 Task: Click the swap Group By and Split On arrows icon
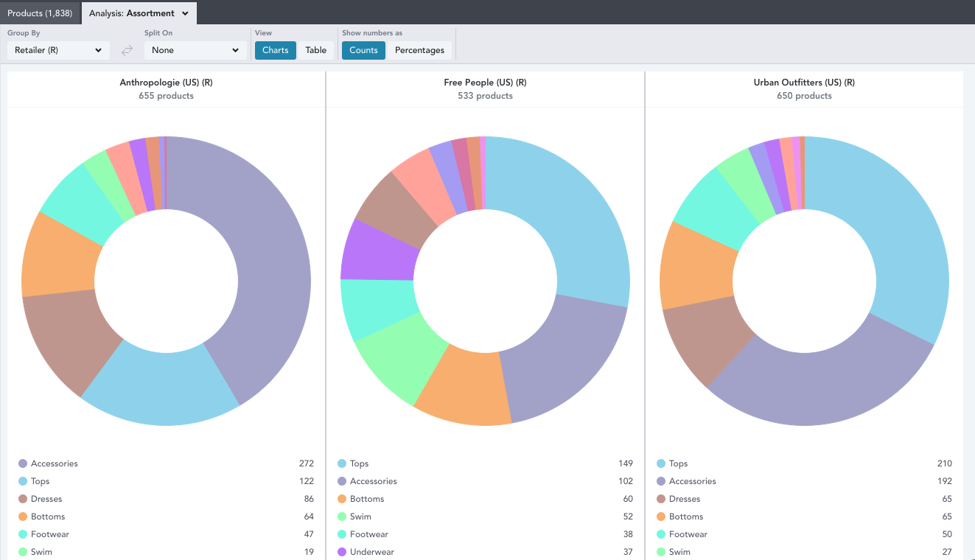127,50
